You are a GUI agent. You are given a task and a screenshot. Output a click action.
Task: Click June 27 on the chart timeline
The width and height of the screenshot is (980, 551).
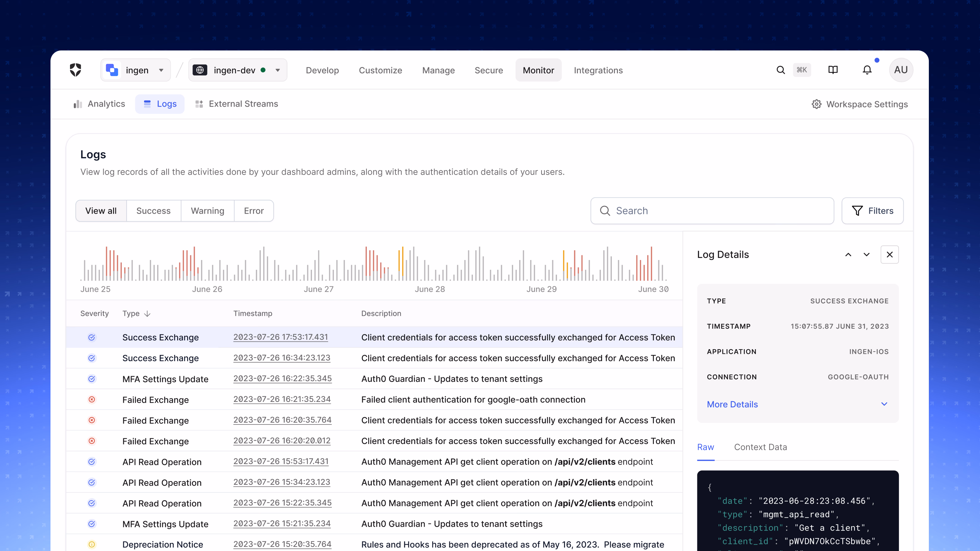pos(318,289)
